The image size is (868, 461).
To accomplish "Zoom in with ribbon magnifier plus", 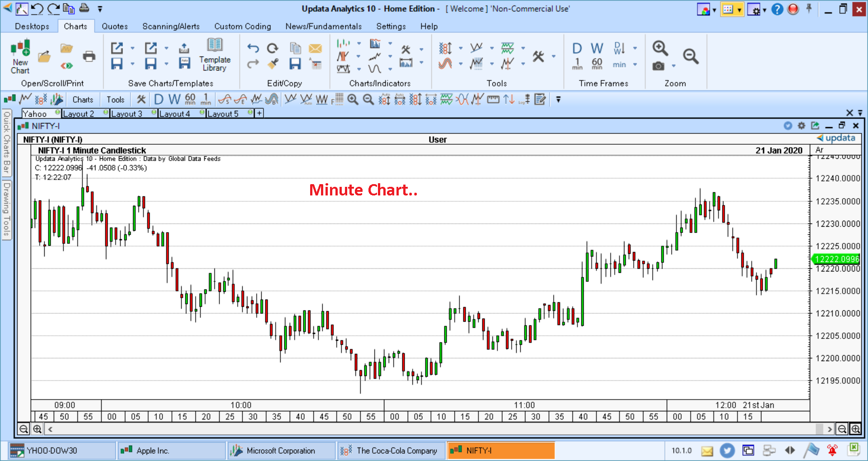I will click(x=660, y=48).
